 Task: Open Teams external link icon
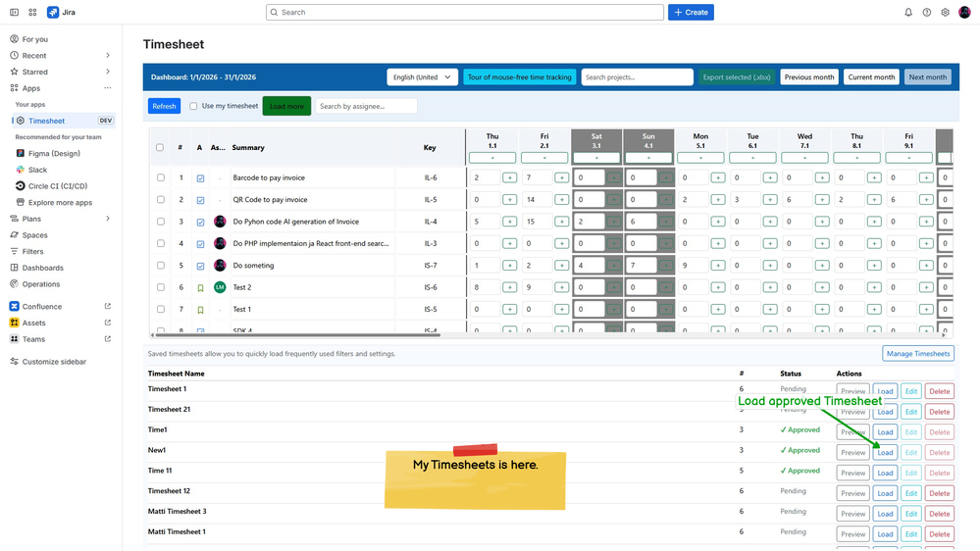coord(108,338)
